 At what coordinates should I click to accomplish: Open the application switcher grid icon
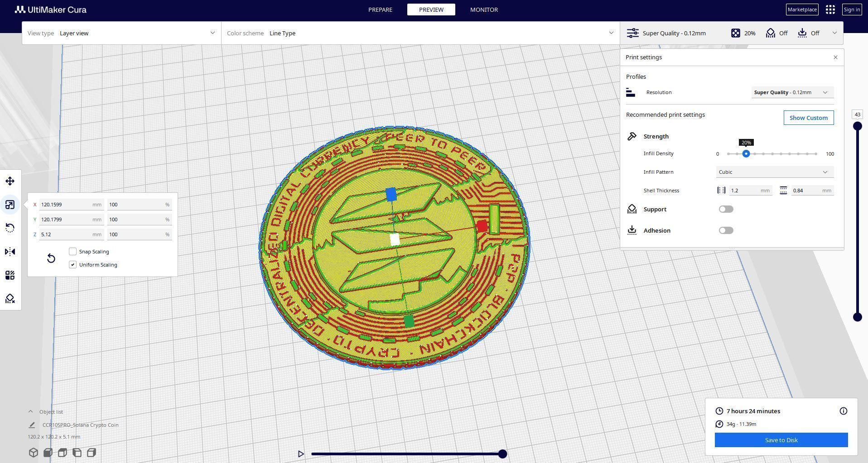830,10
